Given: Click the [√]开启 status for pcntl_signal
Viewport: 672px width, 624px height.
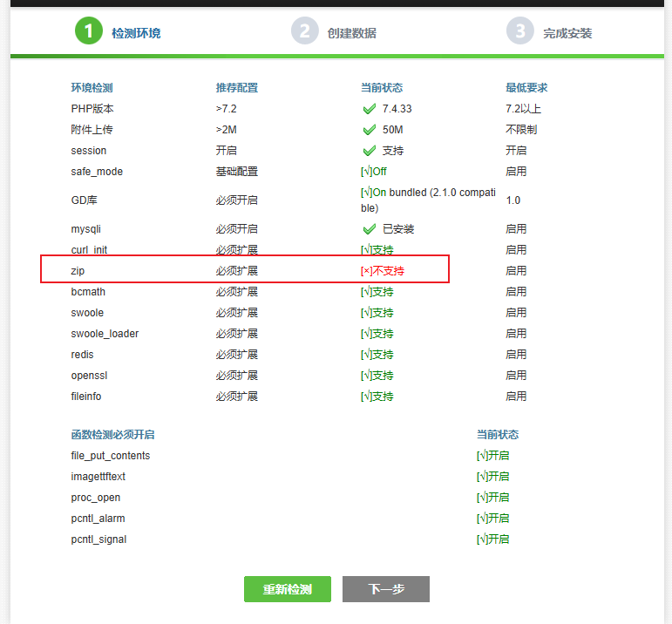Looking at the screenshot, I should [492, 539].
